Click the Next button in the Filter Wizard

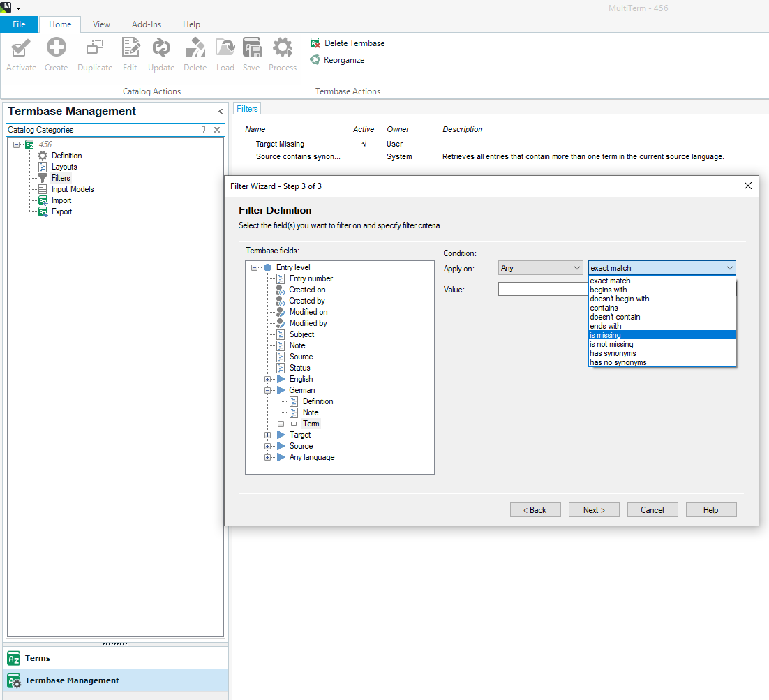click(594, 509)
